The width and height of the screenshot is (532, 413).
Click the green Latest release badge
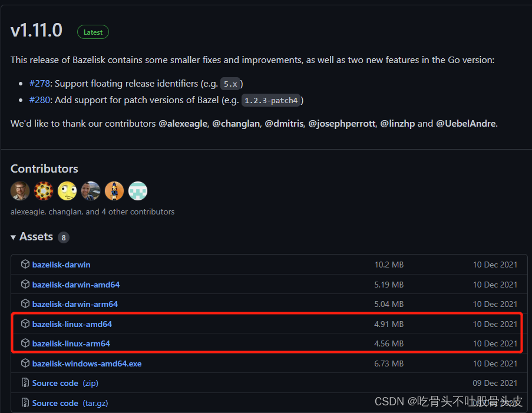click(x=93, y=32)
